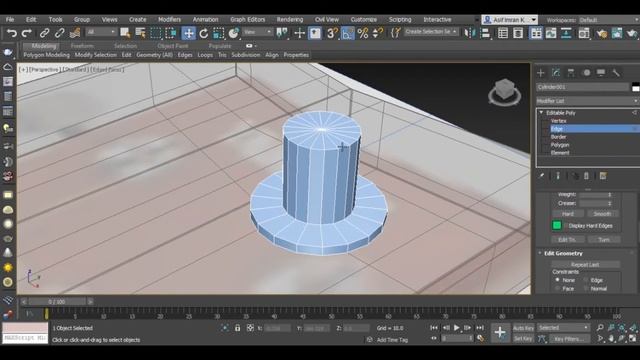
Task: Click the object color swatch beside Cylinder001
Action: pyautogui.click(x=636, y=87)
